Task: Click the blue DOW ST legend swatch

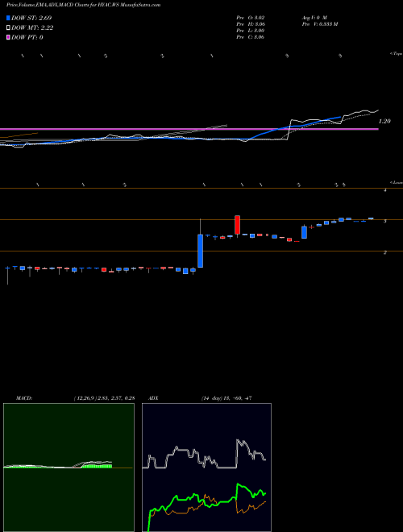Action: click(x=8, y=18)
